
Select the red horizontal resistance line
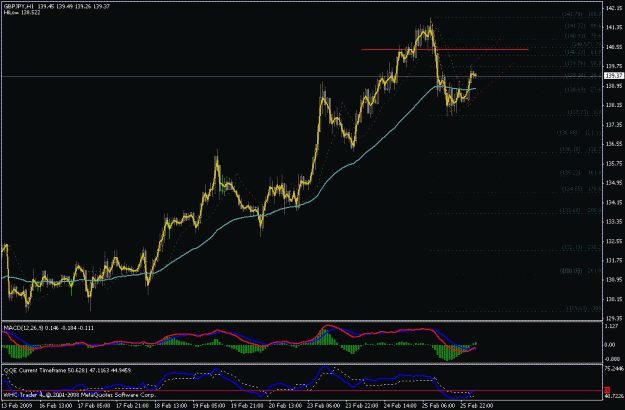[444, 49]
